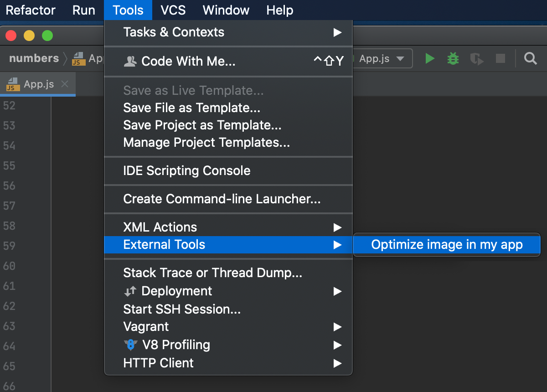Open the VCS menu

click(173, 10)
